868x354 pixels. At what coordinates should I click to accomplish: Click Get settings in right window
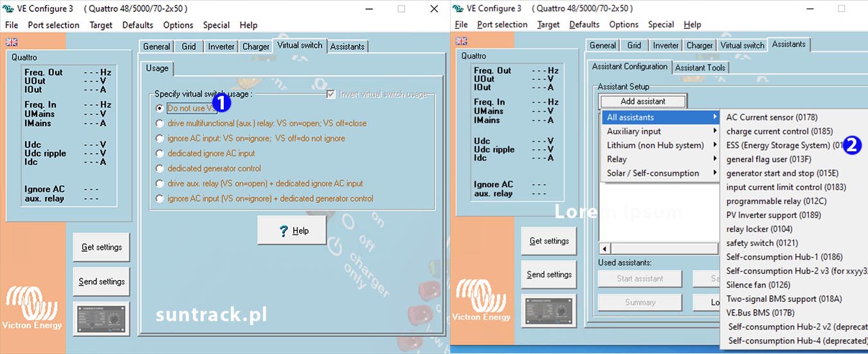click(549, 241)
